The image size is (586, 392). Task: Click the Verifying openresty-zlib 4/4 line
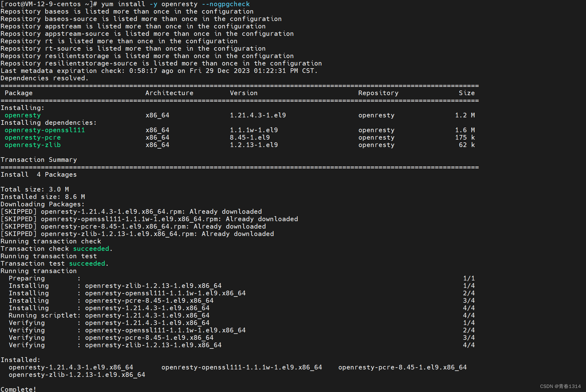pyautogui.click(x=242, y=345)
